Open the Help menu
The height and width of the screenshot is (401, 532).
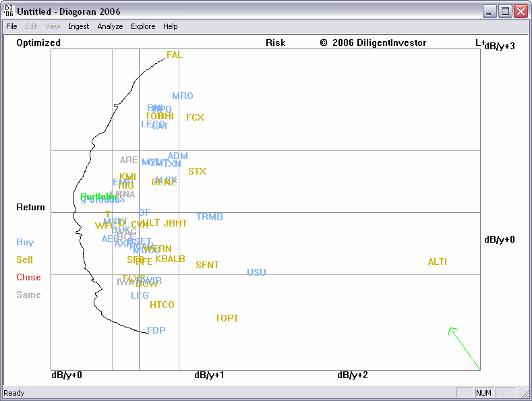click(x=171, y=26)
